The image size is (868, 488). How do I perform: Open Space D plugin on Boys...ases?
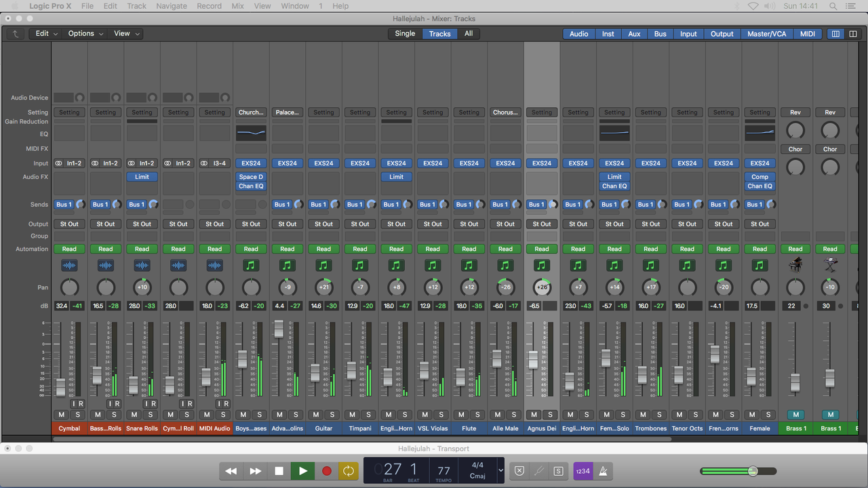coord(251,177)
